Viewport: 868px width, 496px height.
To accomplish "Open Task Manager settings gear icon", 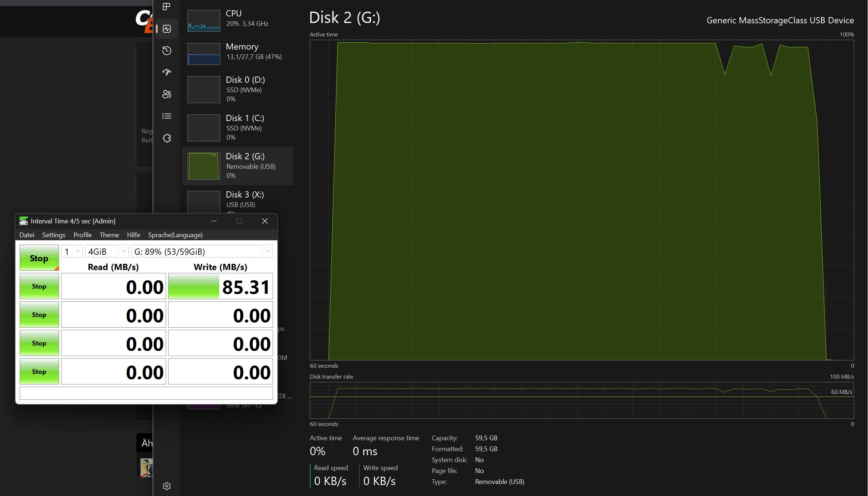I will pyautogui.click(x=167, y=486).
